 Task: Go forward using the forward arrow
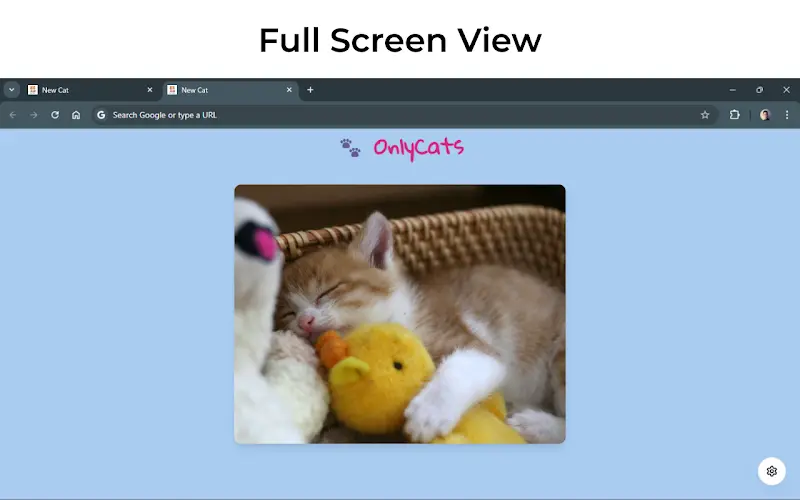34,115
